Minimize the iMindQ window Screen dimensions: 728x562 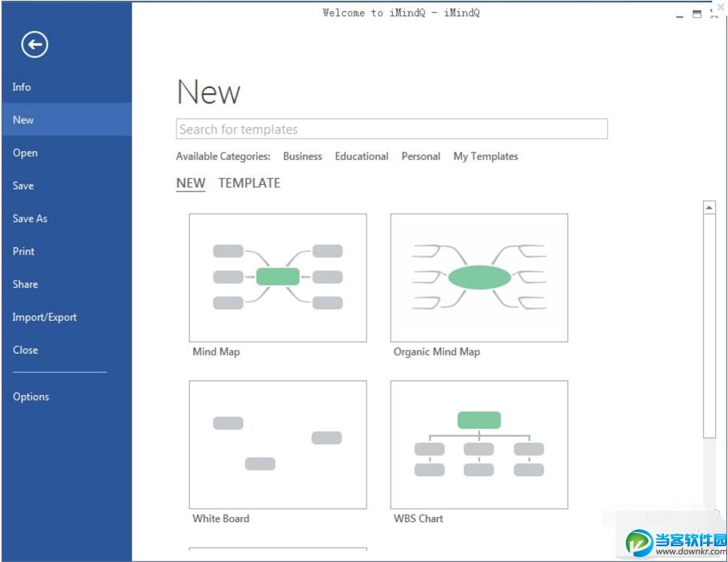point(680,15)
